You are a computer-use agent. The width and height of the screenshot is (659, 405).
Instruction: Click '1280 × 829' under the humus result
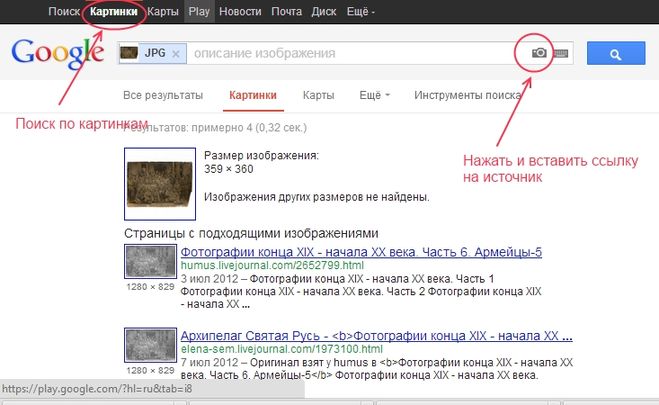[x=150, y=287]
